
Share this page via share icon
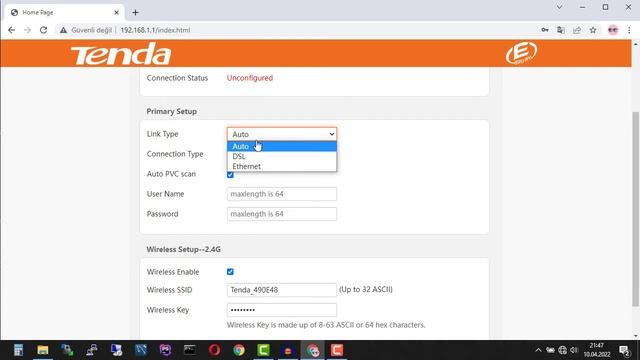[577, 30]
